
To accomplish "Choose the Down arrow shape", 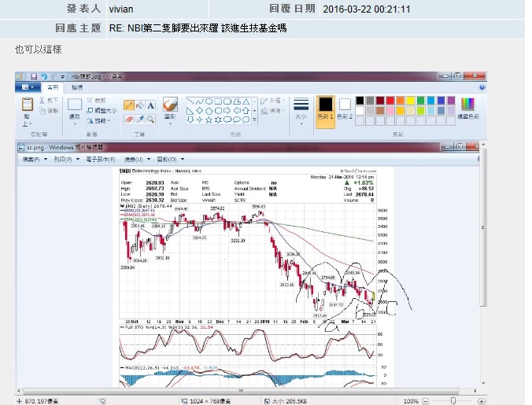I will (x=190, y=120).
